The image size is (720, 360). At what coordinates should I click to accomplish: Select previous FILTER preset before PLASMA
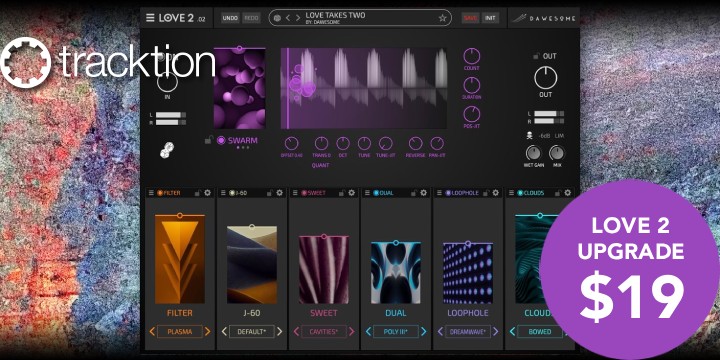click(152, 332)
